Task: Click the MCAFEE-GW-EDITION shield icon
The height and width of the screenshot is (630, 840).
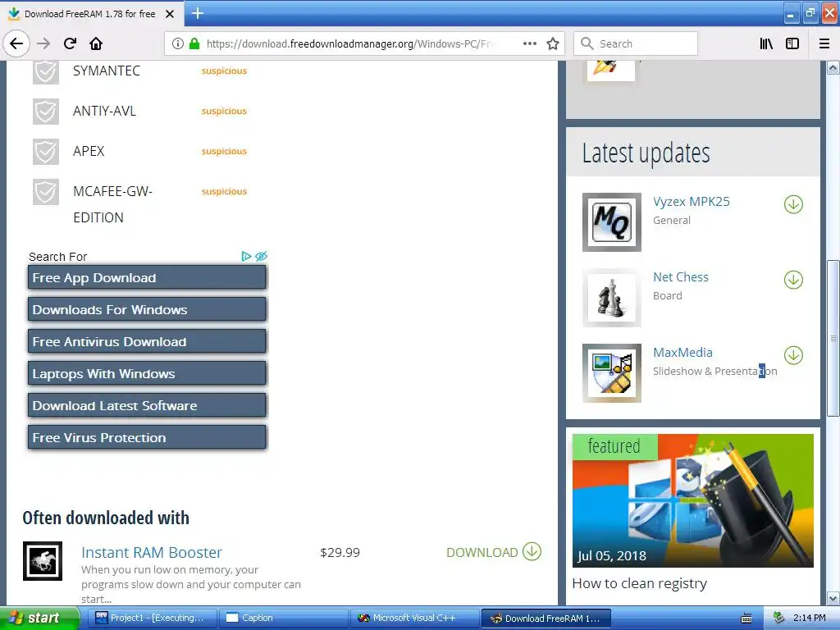Action: coord(46,192)
